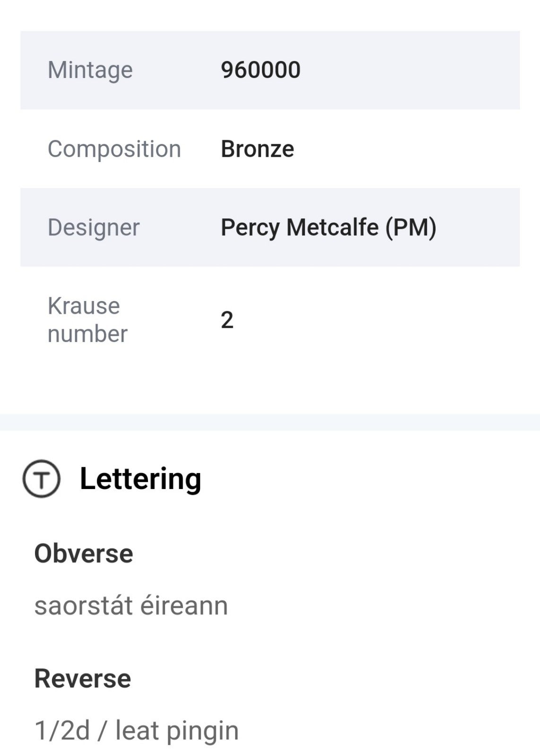Screen dimensions: 540x756
Task: Tap the Reverse subheading
Action: pos(83,679)
